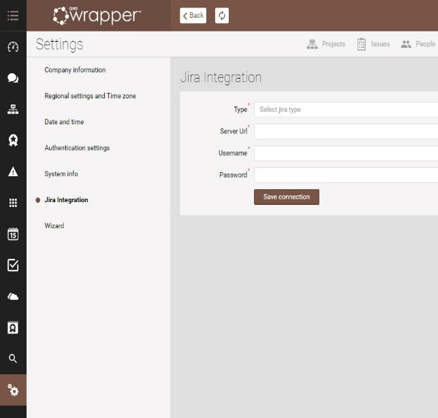Open the cloud sidebar icon
Viewport: 438px width, 418px height.
(13, 296)
